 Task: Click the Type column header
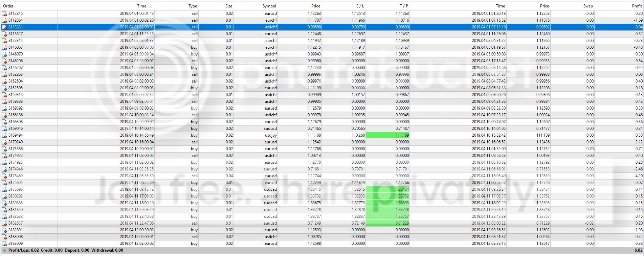pos(193,6)
